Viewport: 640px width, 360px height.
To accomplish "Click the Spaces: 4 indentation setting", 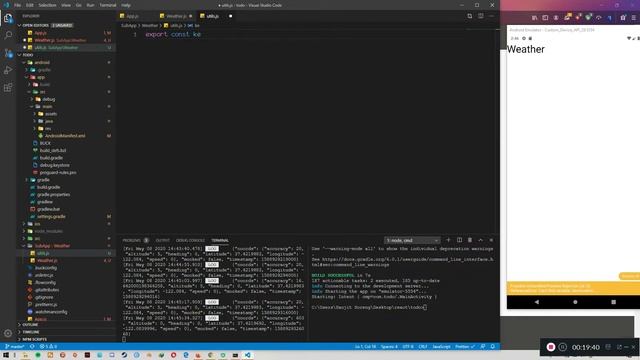I will pos(389,347).
